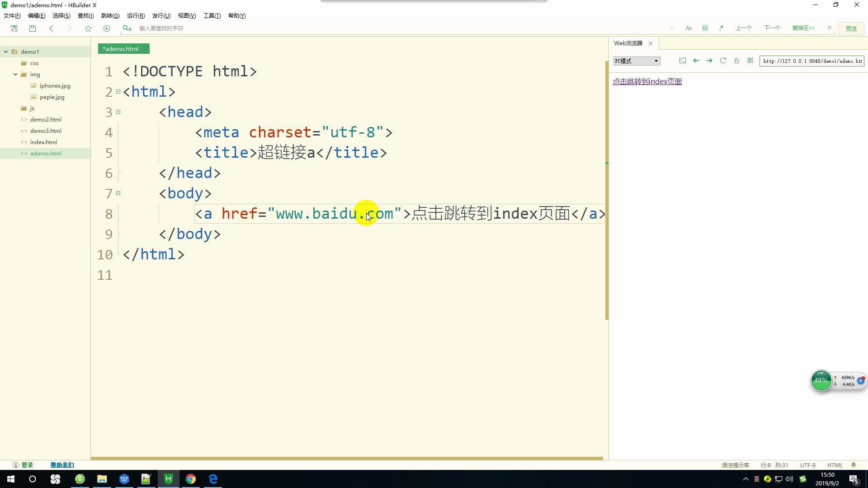Save the file with the save icon
The height and width of the screenshot is (488, 868).
(x=33, y=28)
